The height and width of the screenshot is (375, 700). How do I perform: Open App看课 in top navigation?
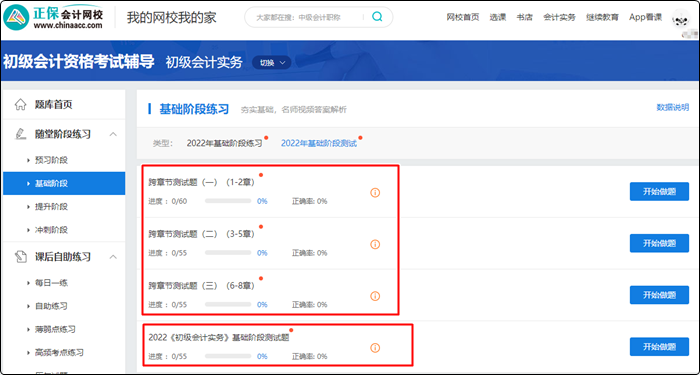(x=645, y=17)
